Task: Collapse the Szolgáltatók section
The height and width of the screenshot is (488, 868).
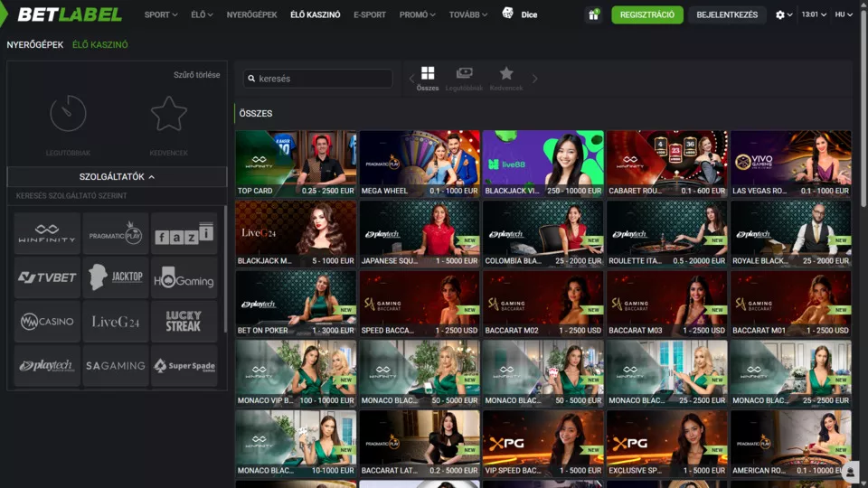Action: tap(117, 177)
